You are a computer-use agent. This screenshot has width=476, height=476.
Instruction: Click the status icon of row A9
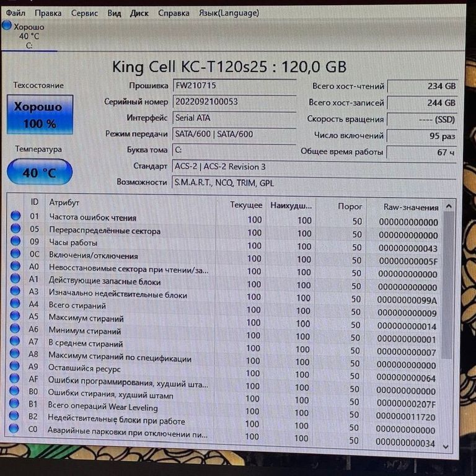pos(15,366)
